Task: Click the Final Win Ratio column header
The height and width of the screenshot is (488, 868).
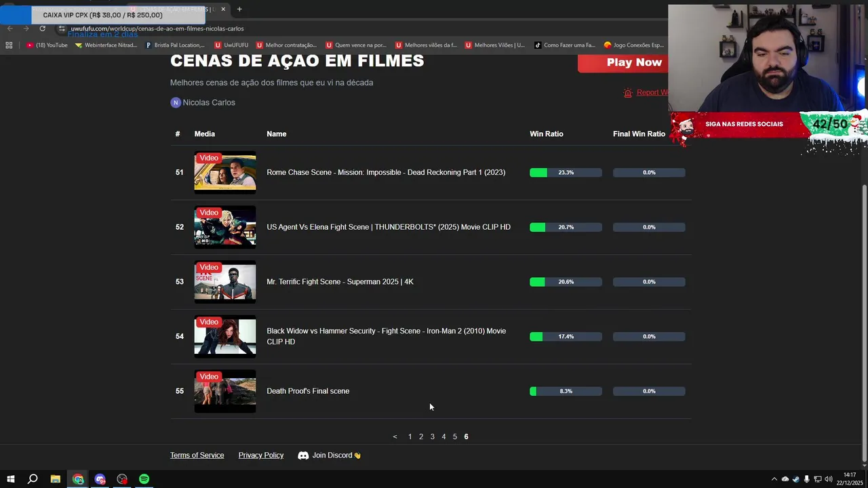Action: click(x=639, y=134)
